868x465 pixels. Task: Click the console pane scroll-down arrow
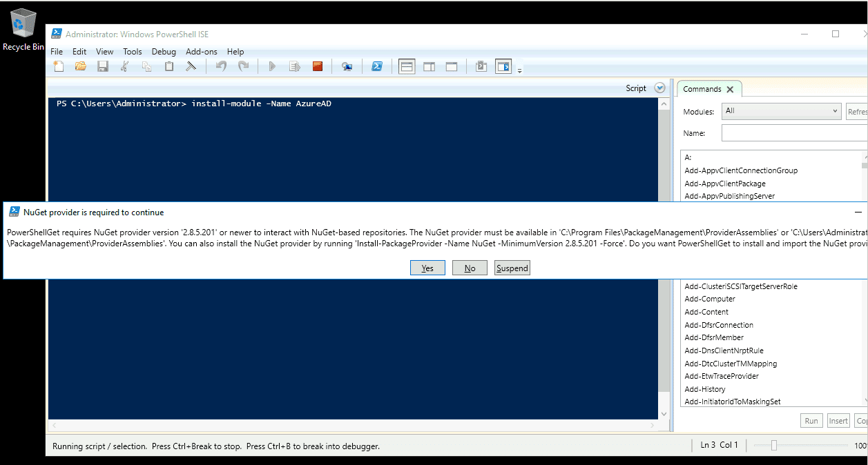point(664,414)
